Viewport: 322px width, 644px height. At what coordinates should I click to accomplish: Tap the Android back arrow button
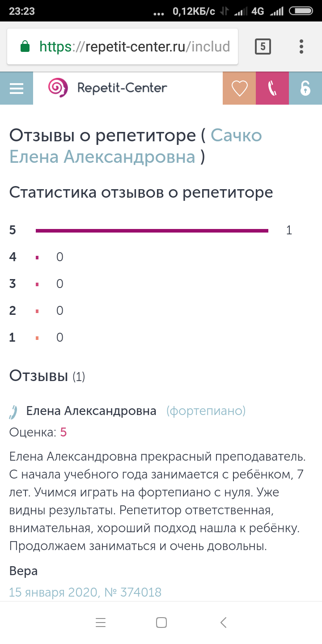(224, 623)
